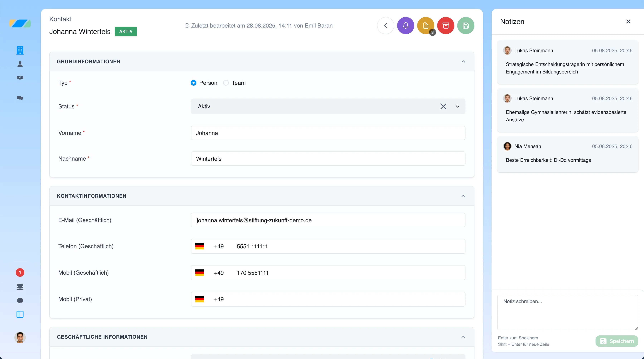Close the Notizen panel
Screen dimensions: 644x359
click(628, 21)
